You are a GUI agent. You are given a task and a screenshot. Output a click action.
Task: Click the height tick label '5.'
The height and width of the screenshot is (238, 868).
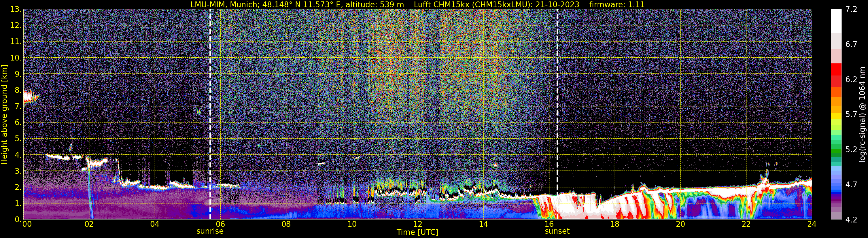pos(18,139)
